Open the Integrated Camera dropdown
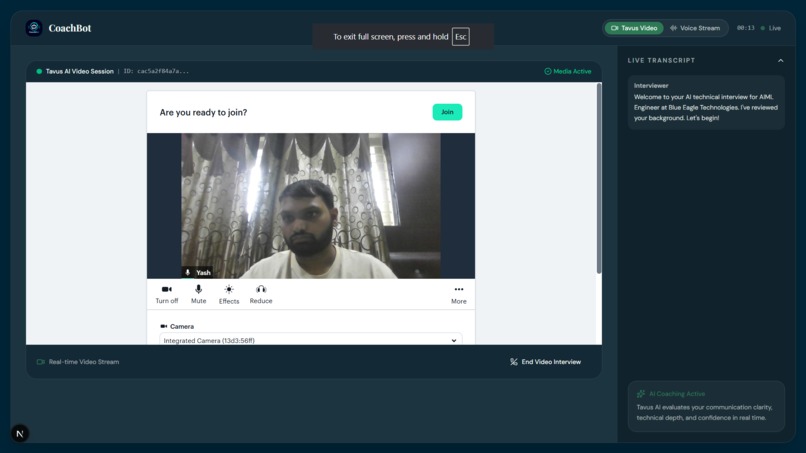The image size is (806, 453). [x=310, y=340]
